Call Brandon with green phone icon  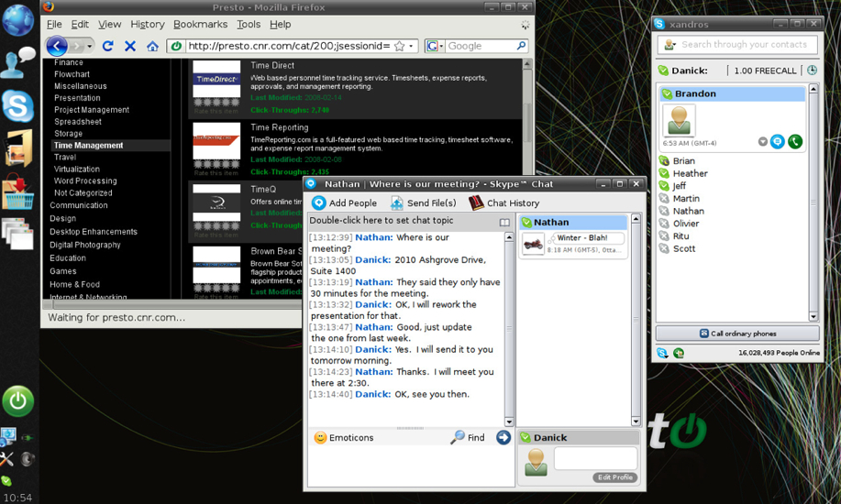click(795, 141)
